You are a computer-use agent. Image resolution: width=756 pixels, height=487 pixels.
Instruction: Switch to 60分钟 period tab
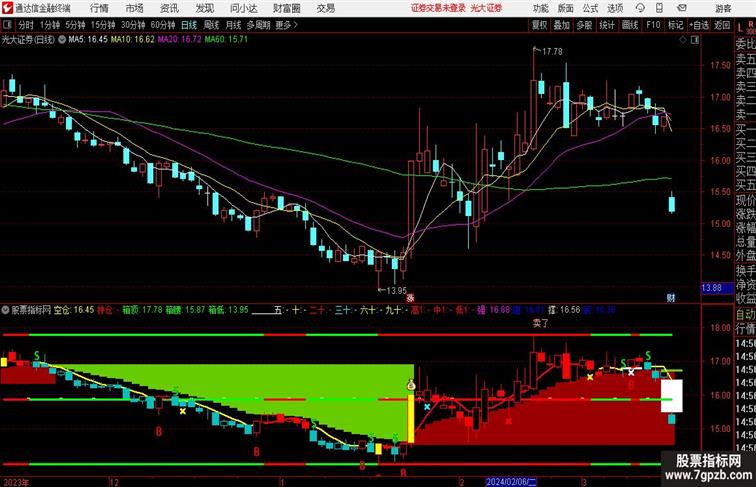click(162, 25)
